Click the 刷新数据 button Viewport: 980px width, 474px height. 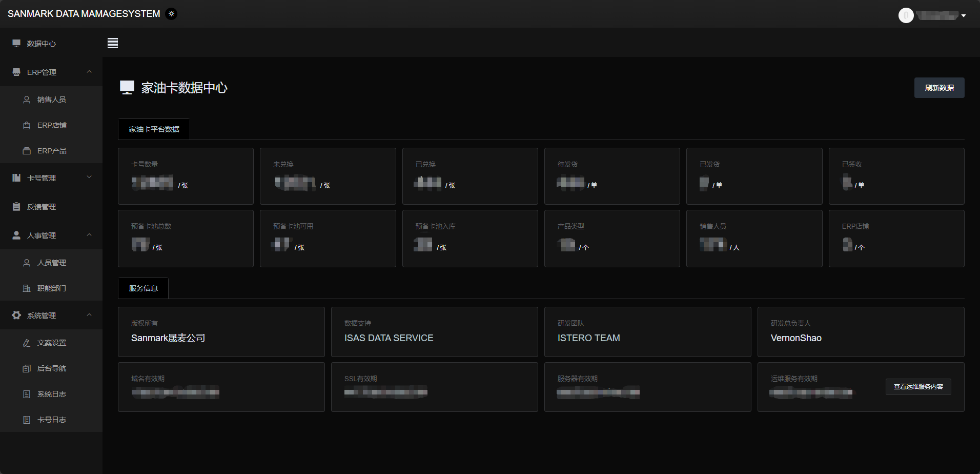939,88
